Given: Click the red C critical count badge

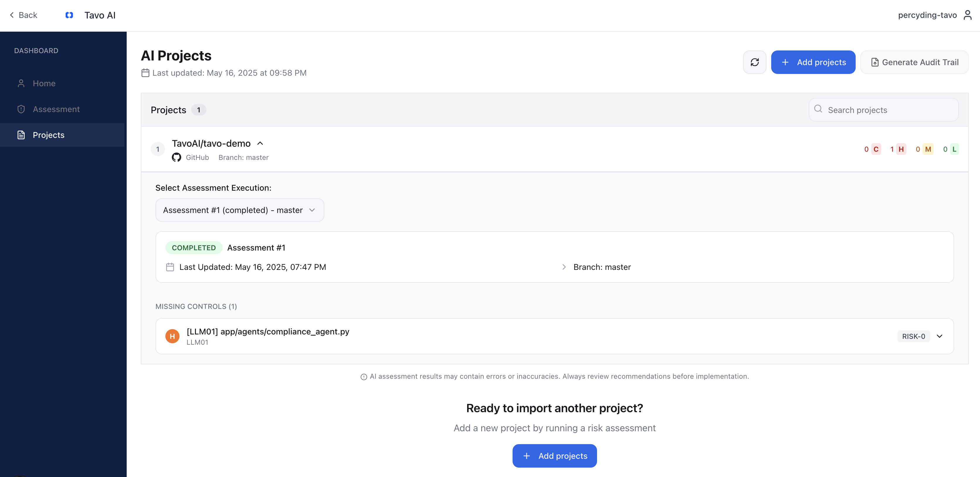Looking at the screenshot, I should (876, 149).
